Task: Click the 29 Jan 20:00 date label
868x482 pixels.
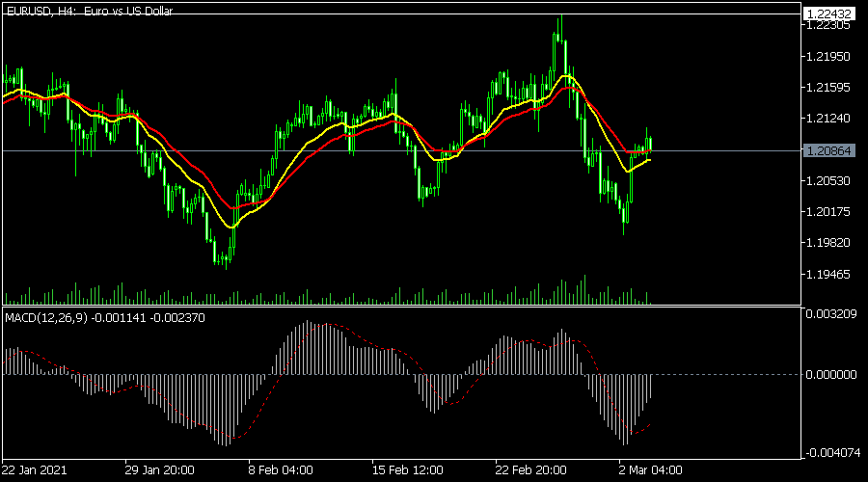Action: coord(159,470)
